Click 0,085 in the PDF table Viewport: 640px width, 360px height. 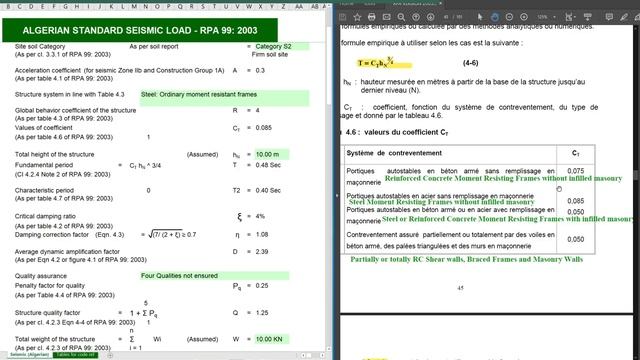(x=576, y=201)
